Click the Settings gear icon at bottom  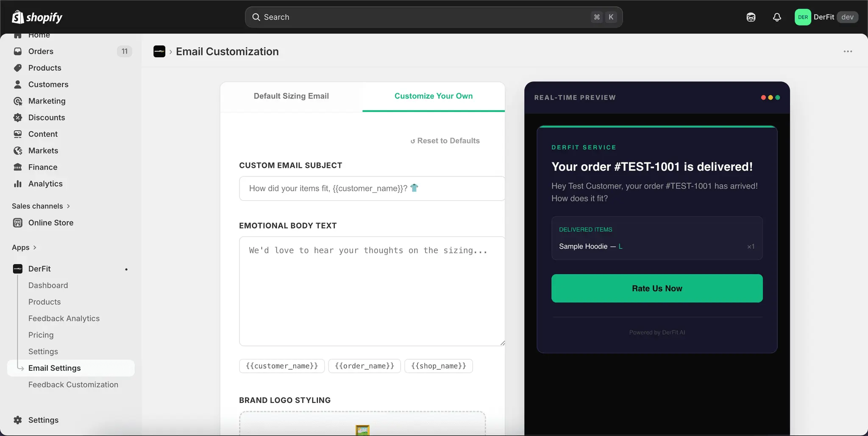click(18, 420)
